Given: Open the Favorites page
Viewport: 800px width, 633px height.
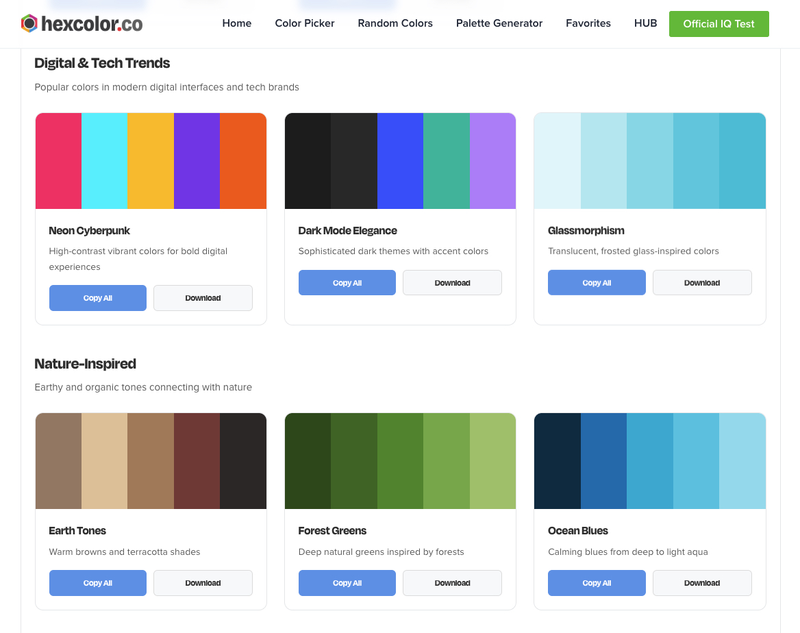Looking at the screenshot, I should (588, 23).
